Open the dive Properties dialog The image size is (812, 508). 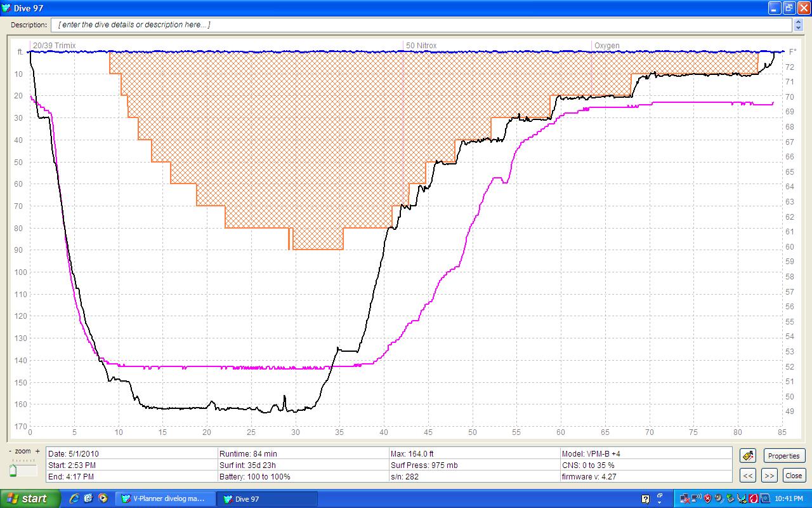tap(784, 456)
